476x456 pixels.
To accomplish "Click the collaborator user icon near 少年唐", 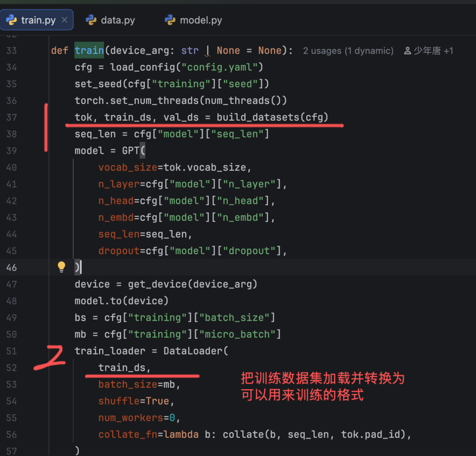I will 407,51.
